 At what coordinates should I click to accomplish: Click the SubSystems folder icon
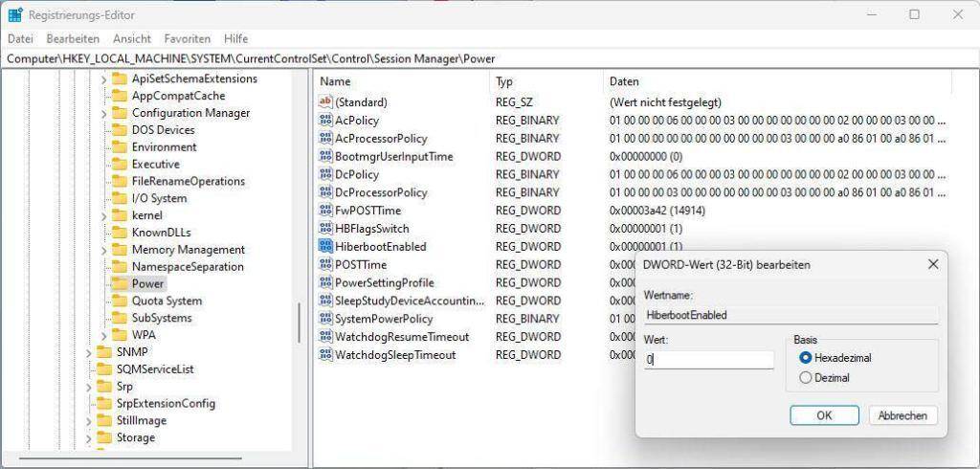tap(120, 318)
